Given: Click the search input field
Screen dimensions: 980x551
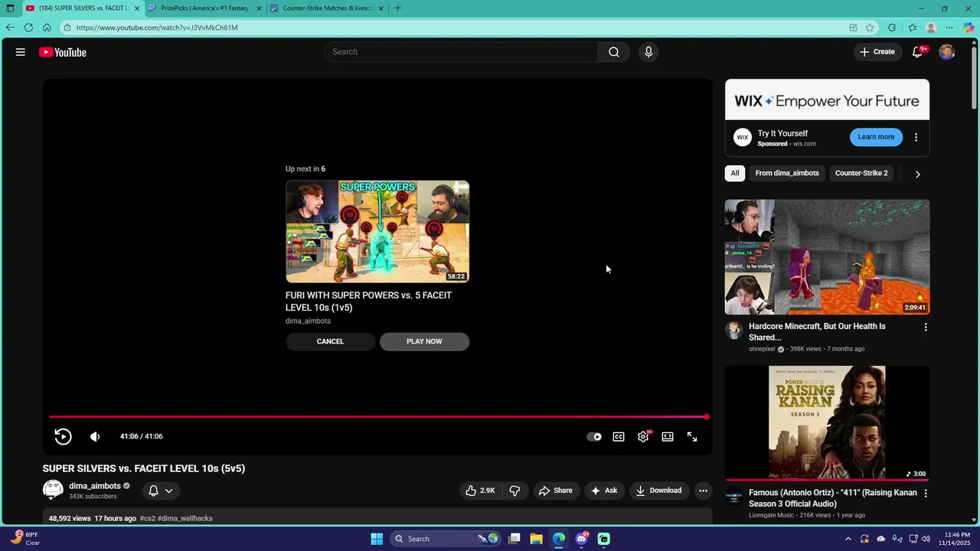Looking at the screenshot, I should [x=461, y=52].
